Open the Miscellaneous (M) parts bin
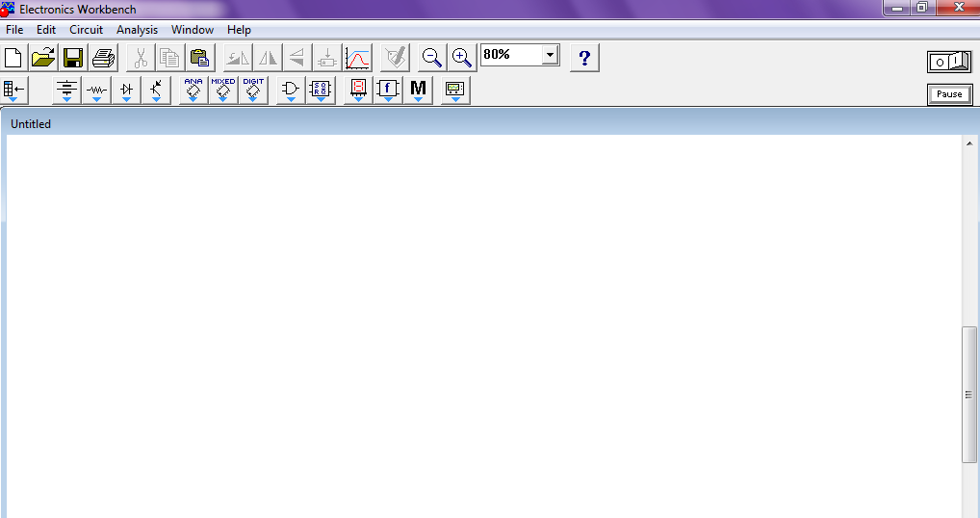980x518 pixels. (418, 91)
